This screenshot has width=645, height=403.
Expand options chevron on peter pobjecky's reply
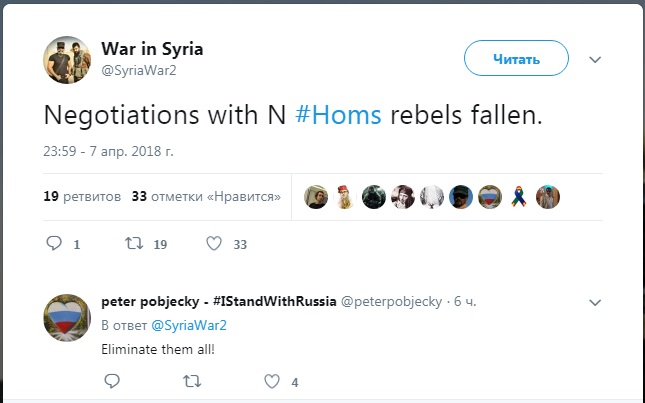click(x=595, y=301)
